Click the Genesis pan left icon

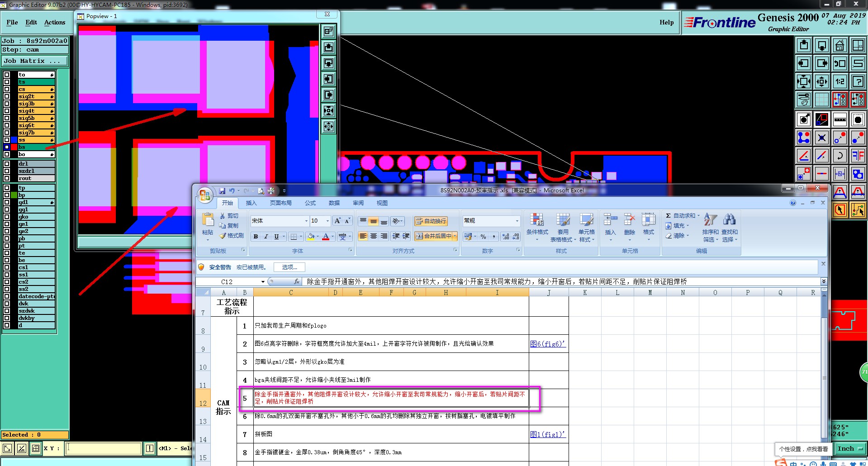(804, 63)
